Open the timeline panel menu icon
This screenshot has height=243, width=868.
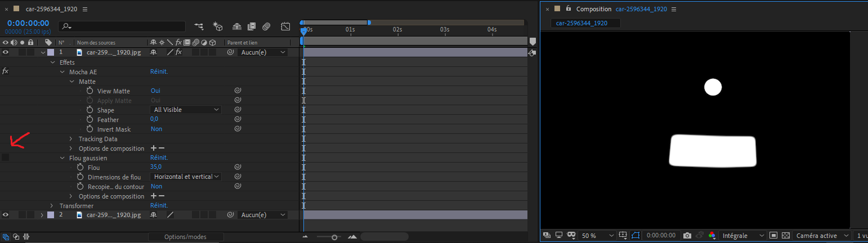pos(85,9)
